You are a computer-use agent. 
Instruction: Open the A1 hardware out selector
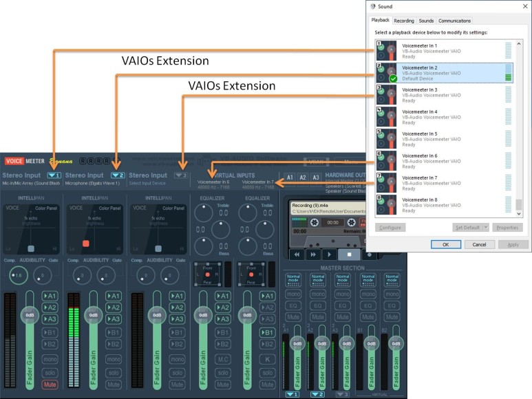pyautogui.click(x=290, y=177)
